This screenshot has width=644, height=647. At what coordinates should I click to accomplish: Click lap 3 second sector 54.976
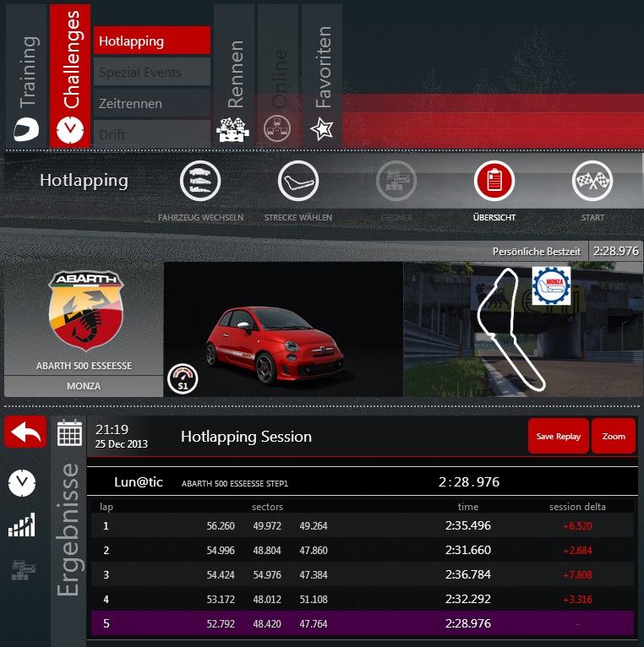(267, 574)
